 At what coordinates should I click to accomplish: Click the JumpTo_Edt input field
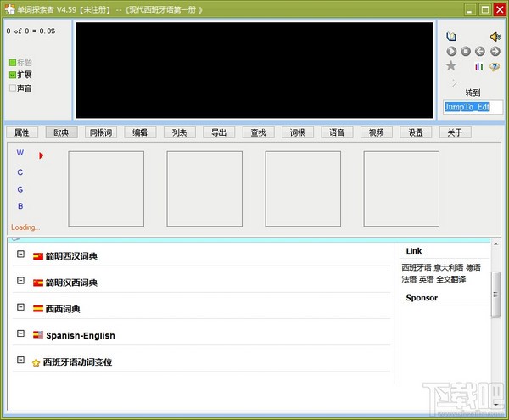473,107
